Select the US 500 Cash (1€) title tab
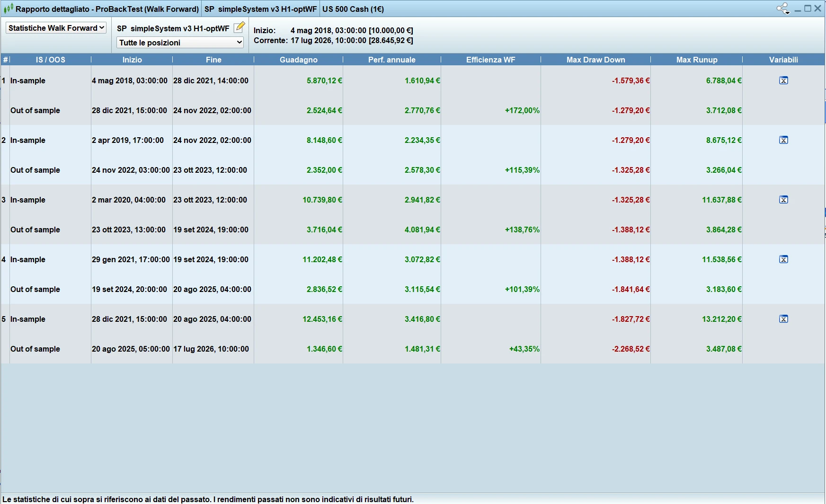The height and width of the screenshot is (504, 826). click(x=353, y=9)
